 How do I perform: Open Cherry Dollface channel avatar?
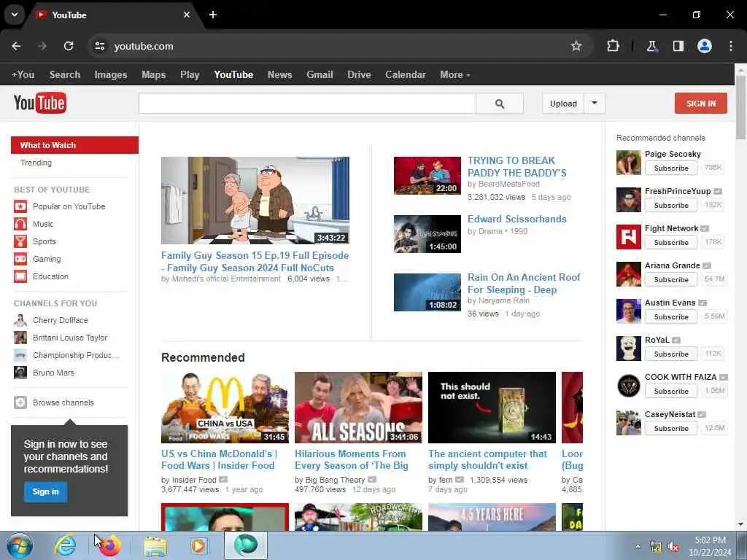(x=20, y=320)
